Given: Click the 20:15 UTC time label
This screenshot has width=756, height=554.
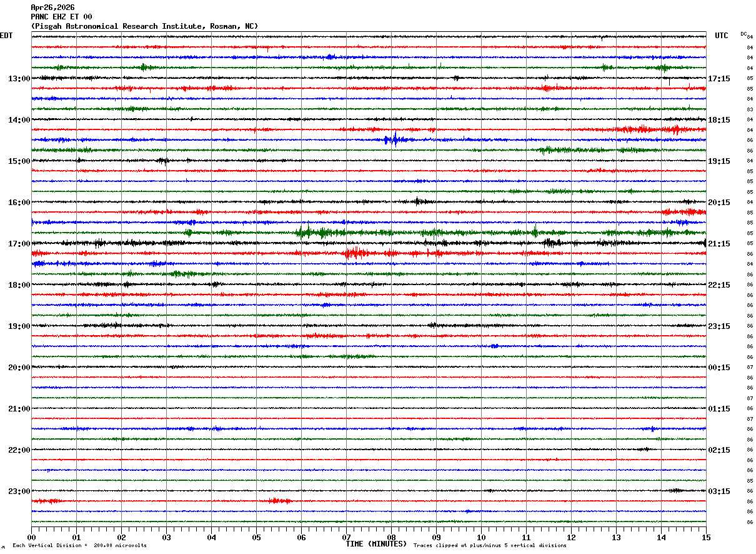Looking at the screenshot, I should point(719,203).
